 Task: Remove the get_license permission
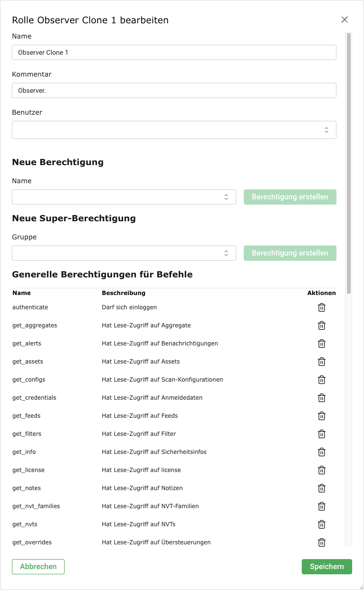(x=322, y=470)
